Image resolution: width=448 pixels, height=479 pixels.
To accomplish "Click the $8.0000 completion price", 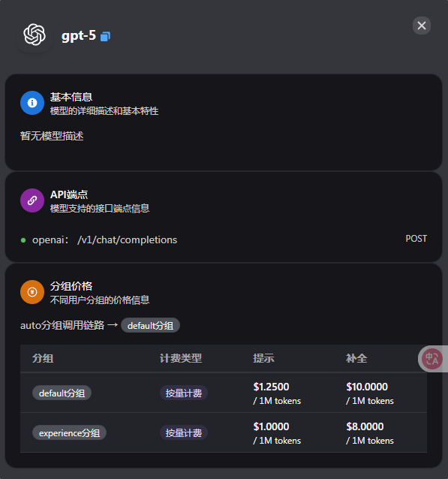I will pyautogui.click(x=365, y=426).
